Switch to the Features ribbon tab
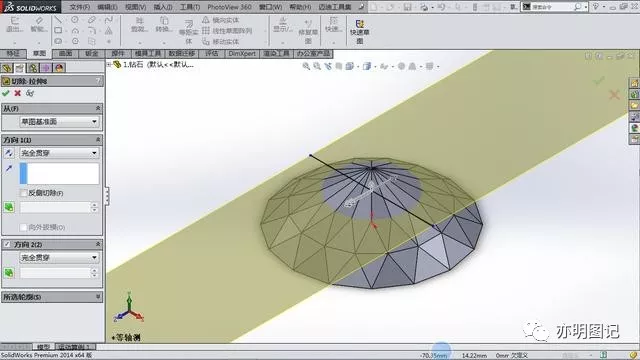 coord(13,53)
